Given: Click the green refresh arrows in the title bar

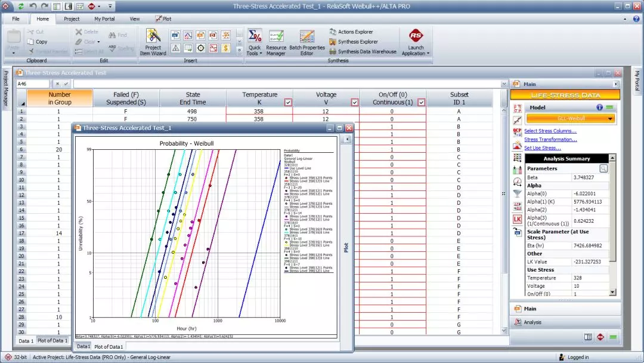Looking at the screenshot, I should 20,6.
